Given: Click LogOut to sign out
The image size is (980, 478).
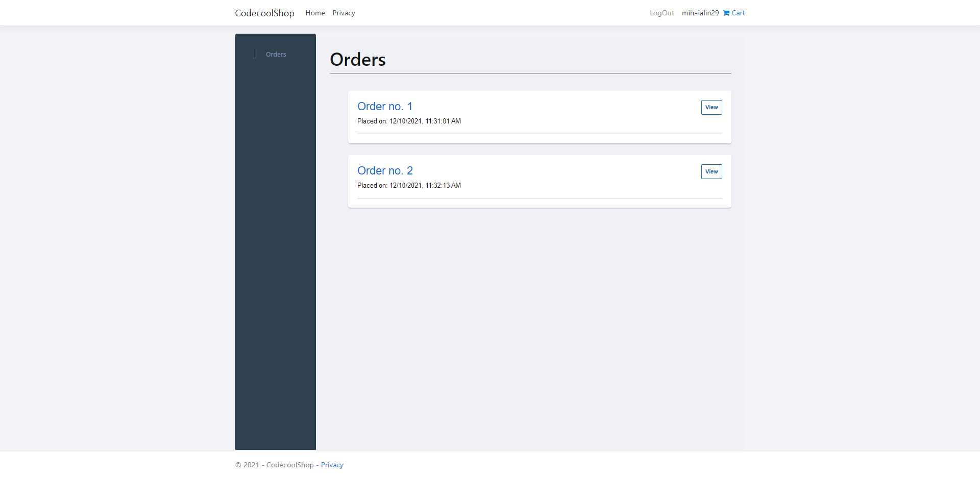Looking at the screenshot, I should 661,13.
